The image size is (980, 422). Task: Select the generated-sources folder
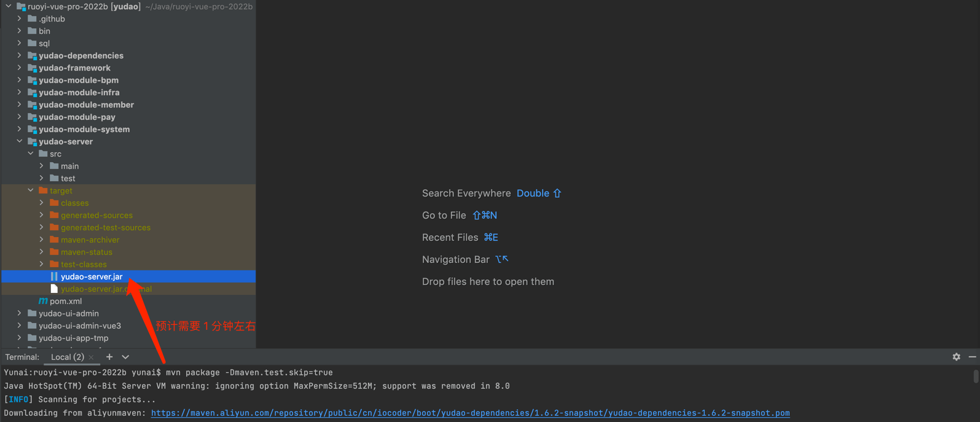[x=96, y=215]
